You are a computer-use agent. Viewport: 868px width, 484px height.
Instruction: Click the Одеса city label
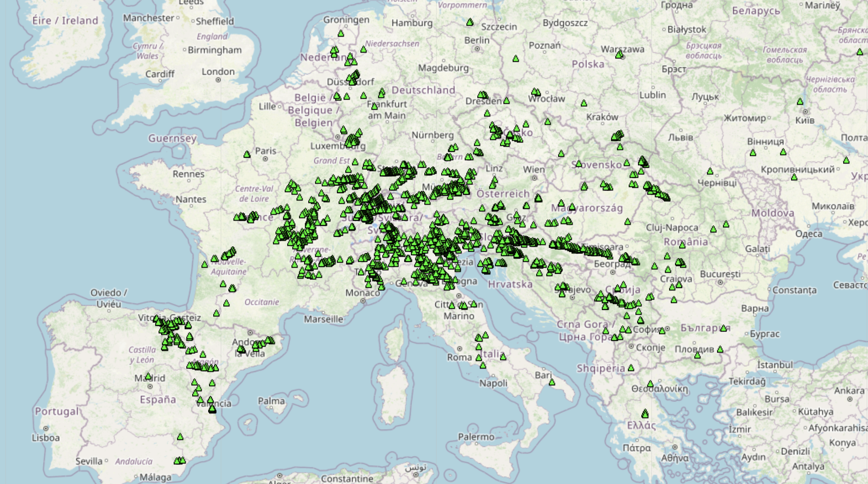809,234
